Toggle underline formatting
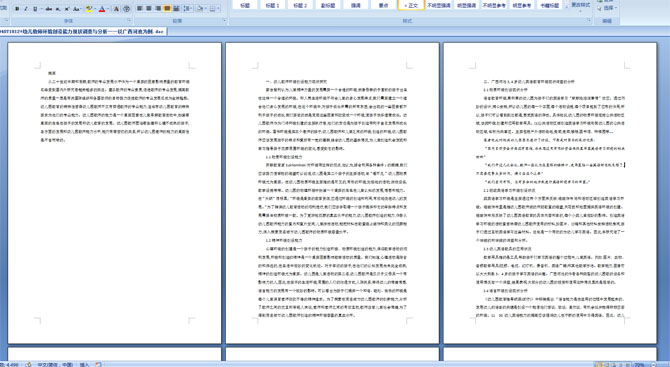This screenshot has height=367, width=670. click(x=35, y=9)
